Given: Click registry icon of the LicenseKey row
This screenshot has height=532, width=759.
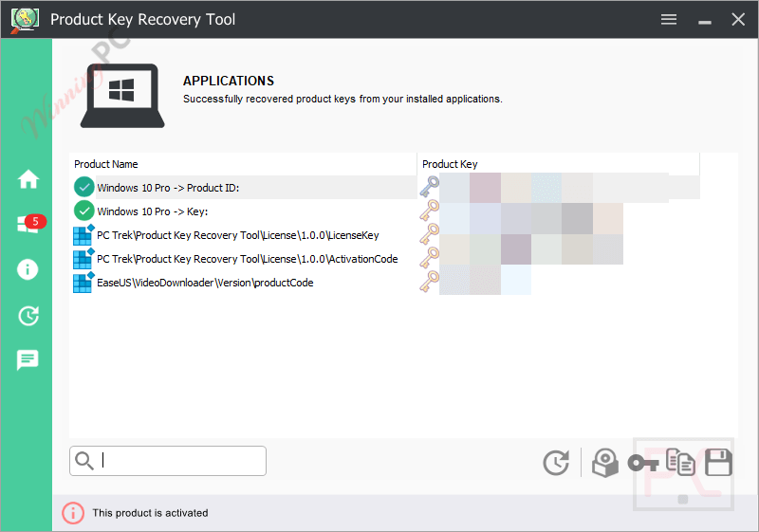Looking at the screenshot, I should (x=83, y=234).
